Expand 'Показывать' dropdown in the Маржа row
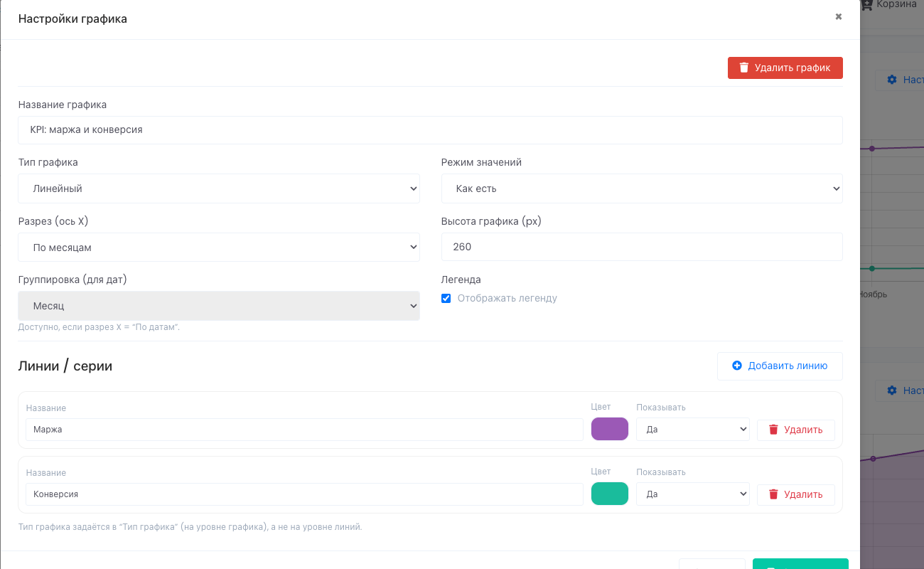Screen dimensions: 924x569 (x=693, y=430)
